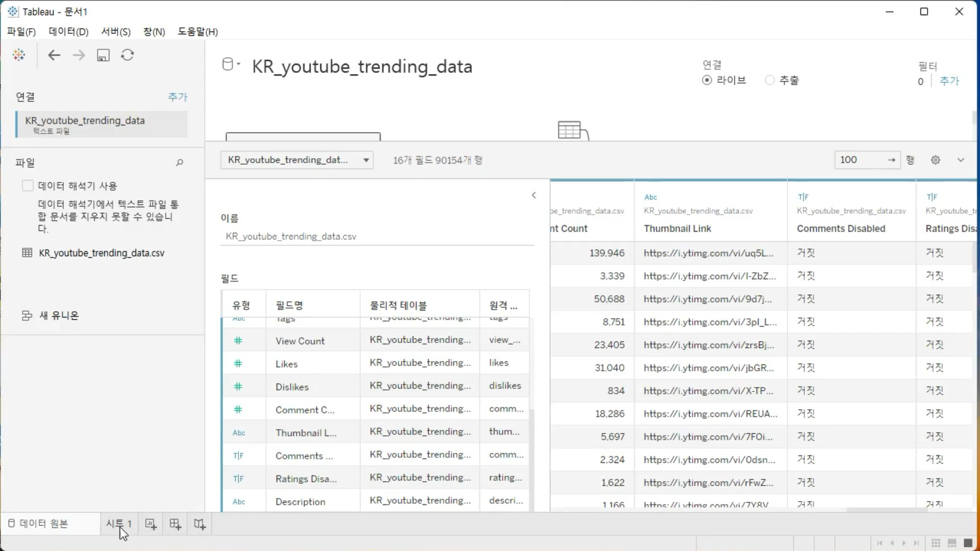Expand the data source cylinder icon dropdown
The height and width of the screenshot is (551, 980).
231,65
